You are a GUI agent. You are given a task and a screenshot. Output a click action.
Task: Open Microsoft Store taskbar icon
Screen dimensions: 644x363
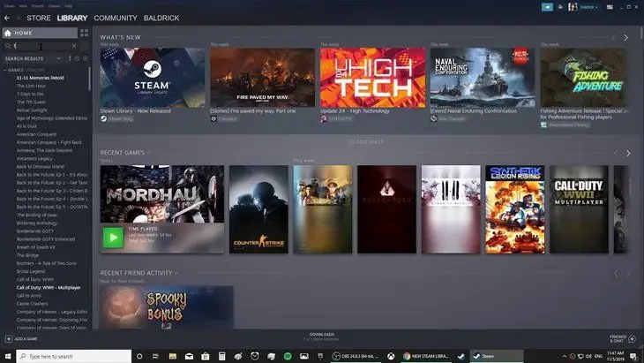pyautogui.click(x=206, y=356)
